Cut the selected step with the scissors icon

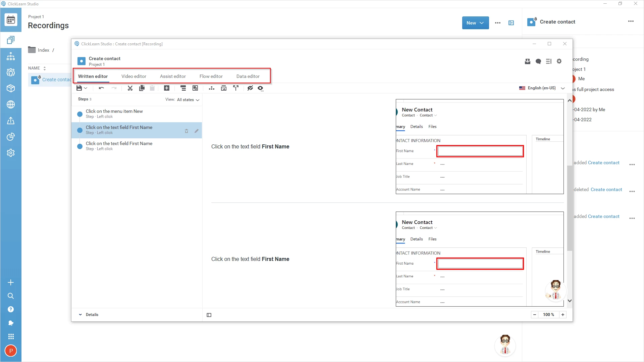tap(130, 88)
